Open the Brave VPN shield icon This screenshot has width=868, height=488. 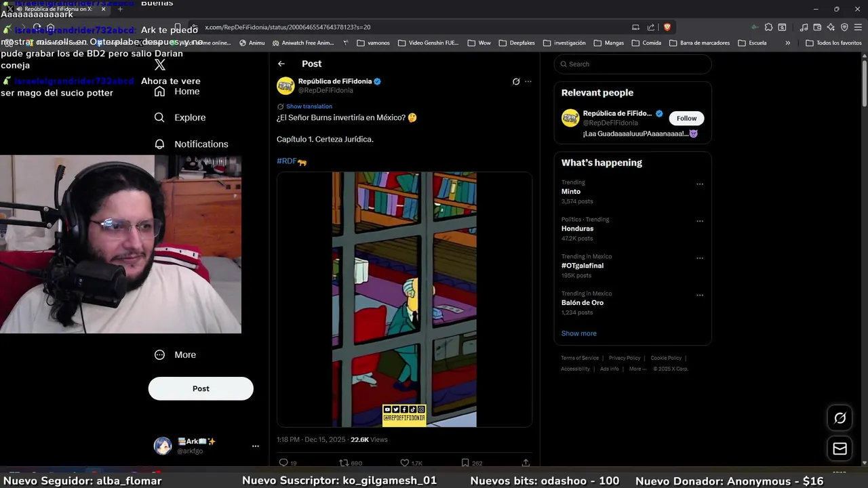844,27
